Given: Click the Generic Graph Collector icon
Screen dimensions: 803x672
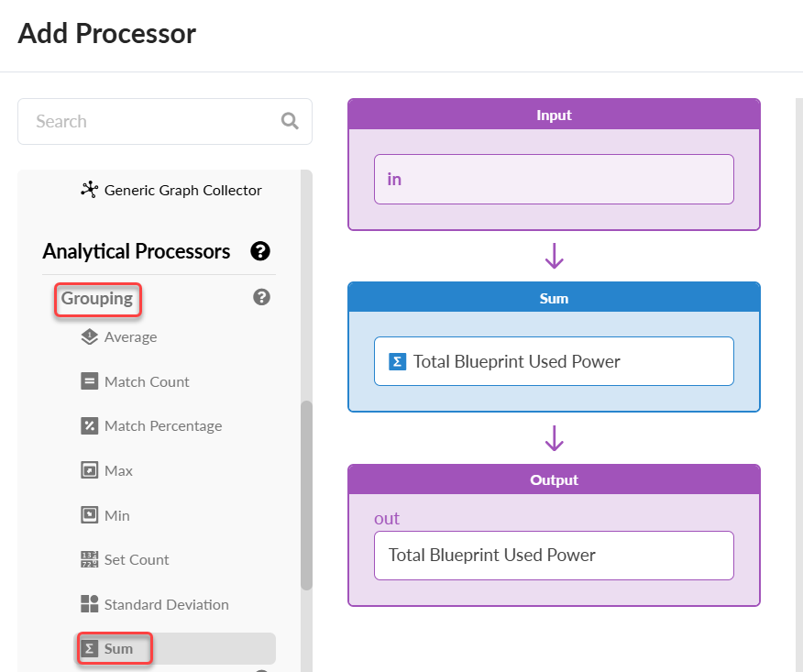Looking at the screenshot, I should click(x=89, y=190).
